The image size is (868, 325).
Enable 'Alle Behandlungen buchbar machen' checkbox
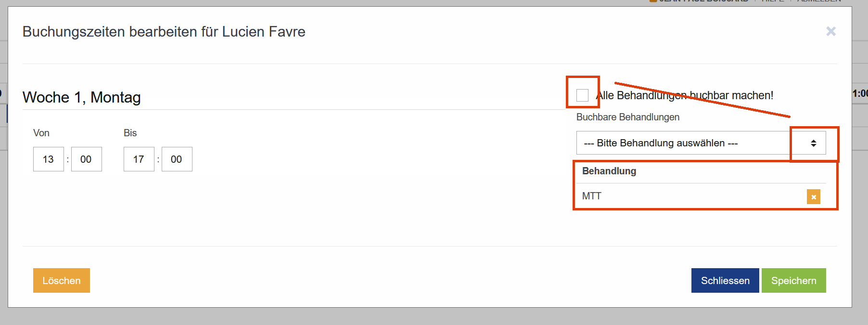tap(582, 95)
